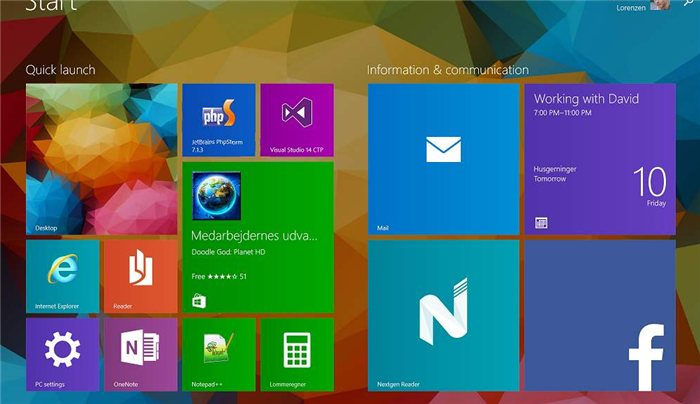The width and height of the screenshot is (700, 404).
Task: Click the 'Free ★★★★ 51' rating text
Action: pyautogui.click(x=219, y=276)
